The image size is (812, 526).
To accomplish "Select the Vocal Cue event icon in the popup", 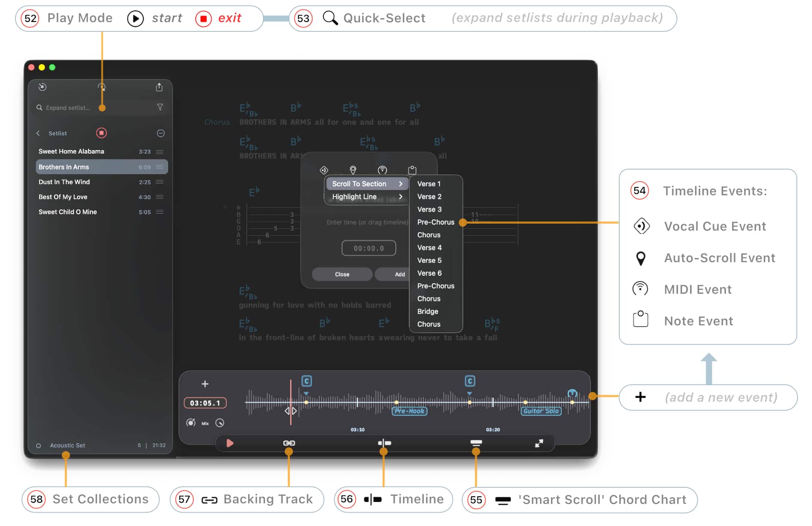I will pyautogui.click(x=324, y=170).
